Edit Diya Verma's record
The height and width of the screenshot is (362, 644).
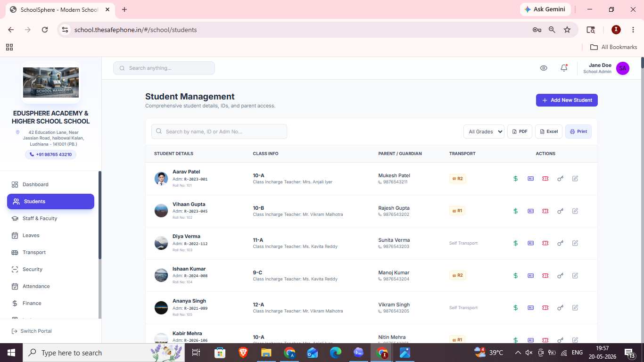coord(575,243)
